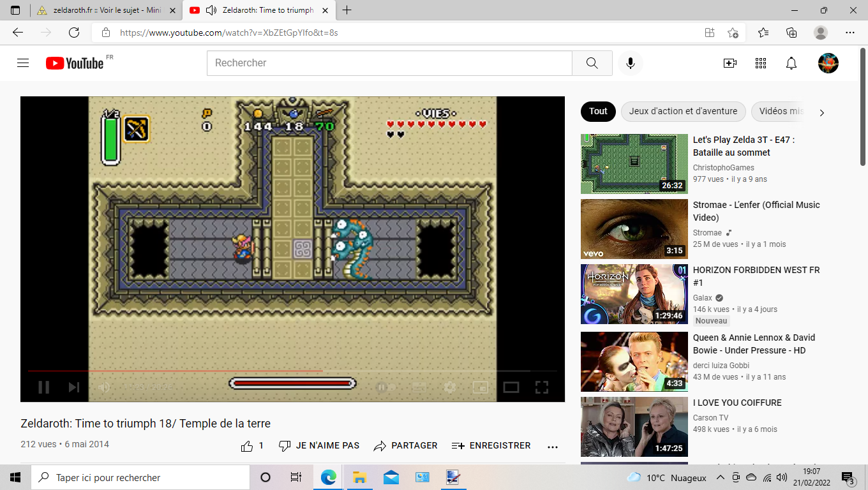Show more filter chips with arrow
Viewport: 868px width, 490px height.
822,113
